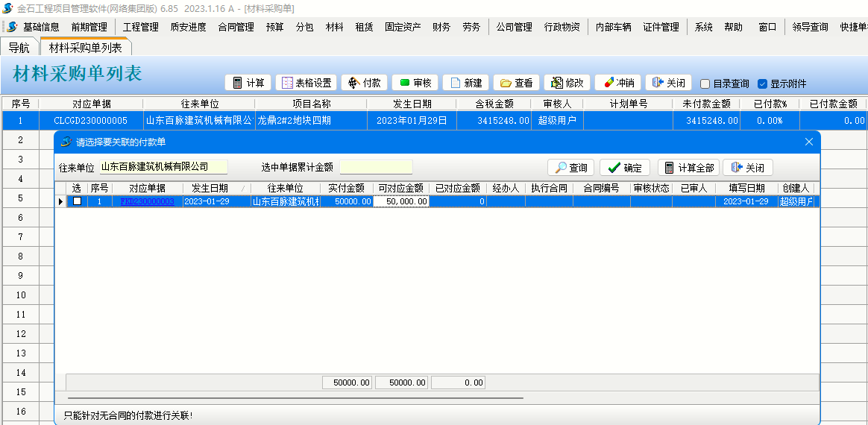This screenshot has width=868, height=425.
Task: Uncheck the 显示附件 checkbox
Action: 762,84
